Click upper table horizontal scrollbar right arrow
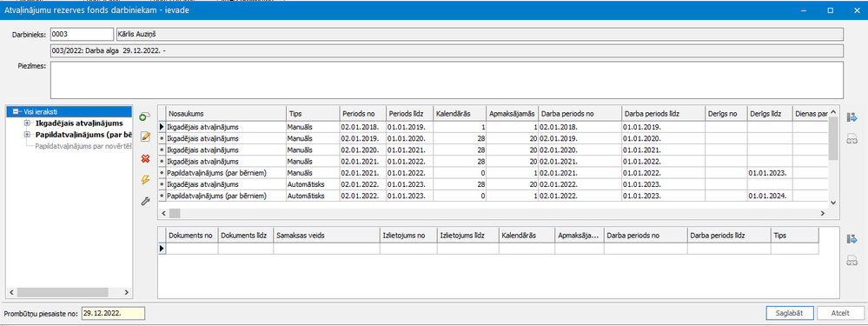 click(823, 213)
